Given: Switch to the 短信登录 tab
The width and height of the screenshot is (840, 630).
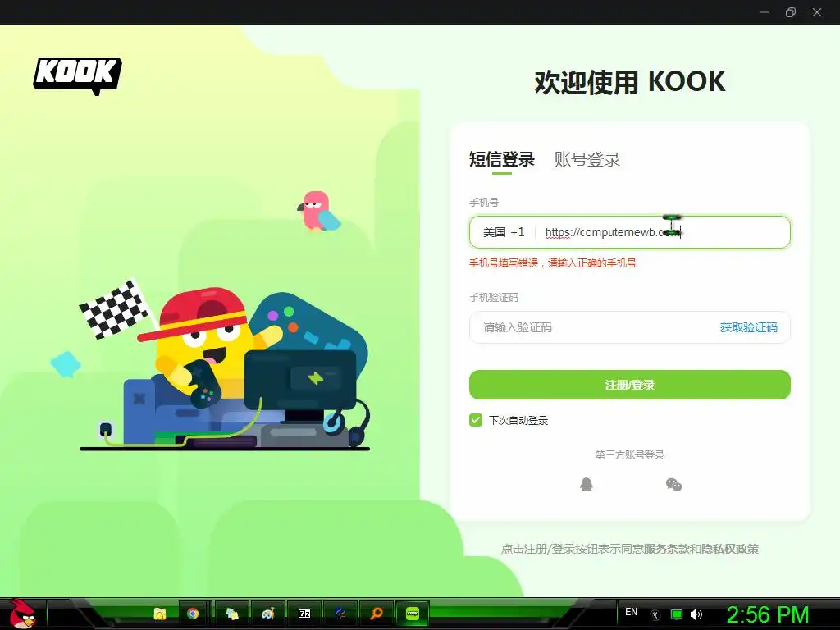Looking at the screenshot, I should click(502, 159).
